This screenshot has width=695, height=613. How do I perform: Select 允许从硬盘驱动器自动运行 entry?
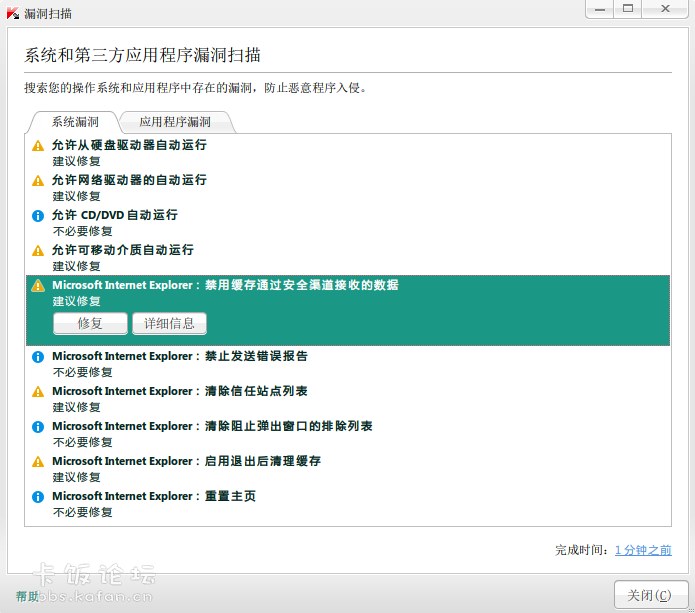[348, 153]
